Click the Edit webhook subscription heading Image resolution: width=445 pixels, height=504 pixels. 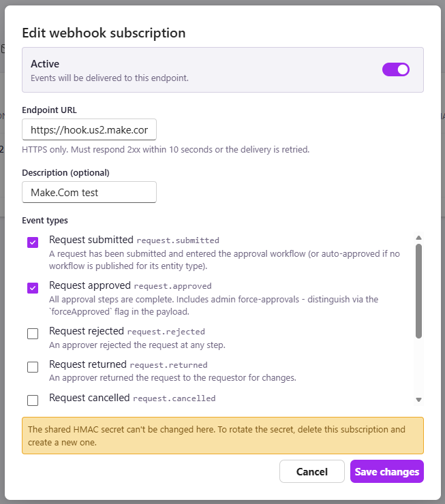pyautogui.click(x=104, y=33)
